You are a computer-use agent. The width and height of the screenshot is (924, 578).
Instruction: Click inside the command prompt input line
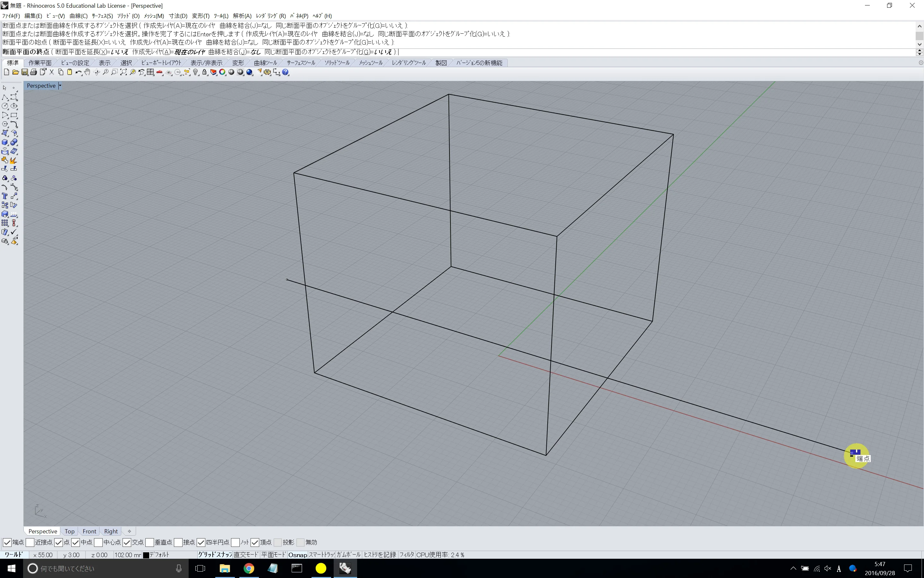pyautogui.click(x=458, y=52)
